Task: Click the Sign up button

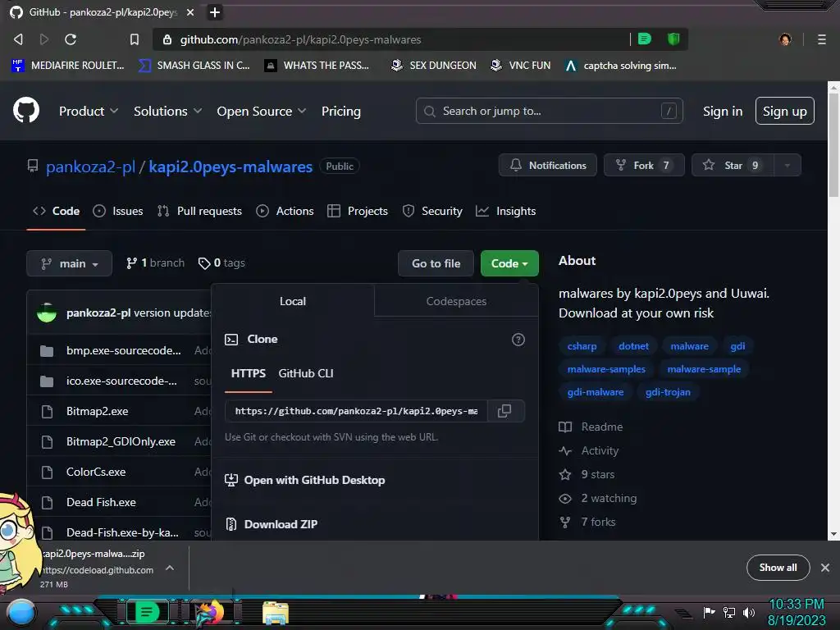Action: point(785,111)
